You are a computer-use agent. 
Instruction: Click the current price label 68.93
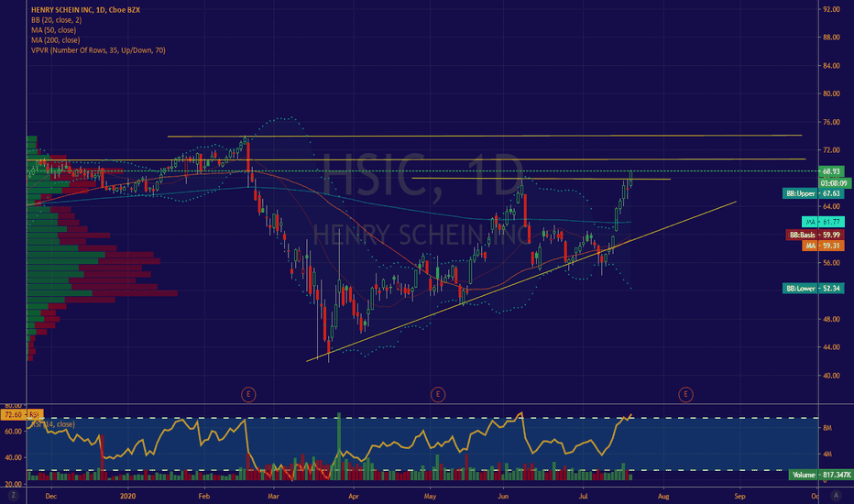click(830, 171)
